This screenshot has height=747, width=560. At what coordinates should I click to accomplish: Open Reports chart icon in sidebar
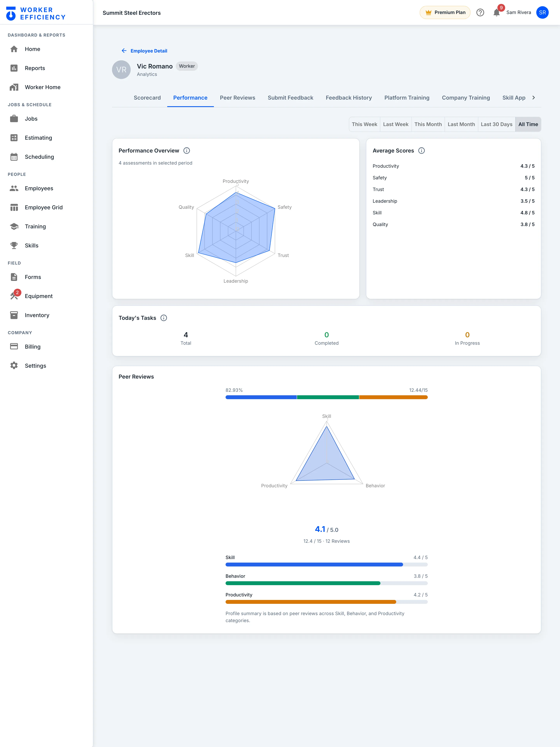(14, 68)
